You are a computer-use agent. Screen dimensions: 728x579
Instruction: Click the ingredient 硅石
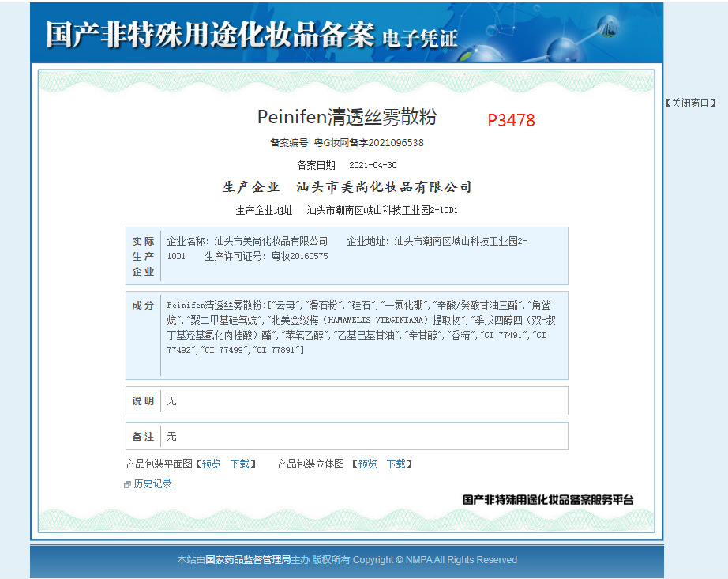(361, 306)
